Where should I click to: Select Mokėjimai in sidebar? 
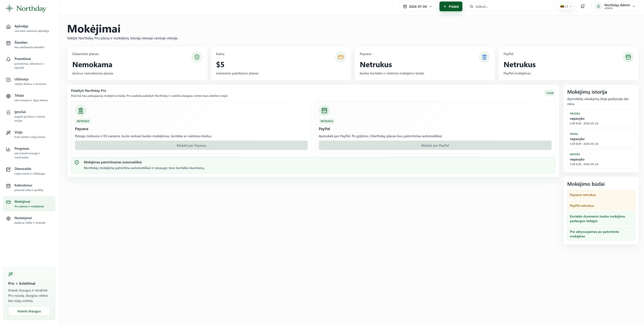(29, 204)
